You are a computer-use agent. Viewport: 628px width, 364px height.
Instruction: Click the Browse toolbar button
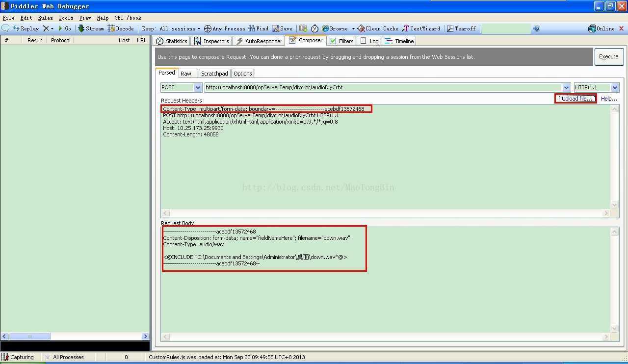[x=335, y=28]
